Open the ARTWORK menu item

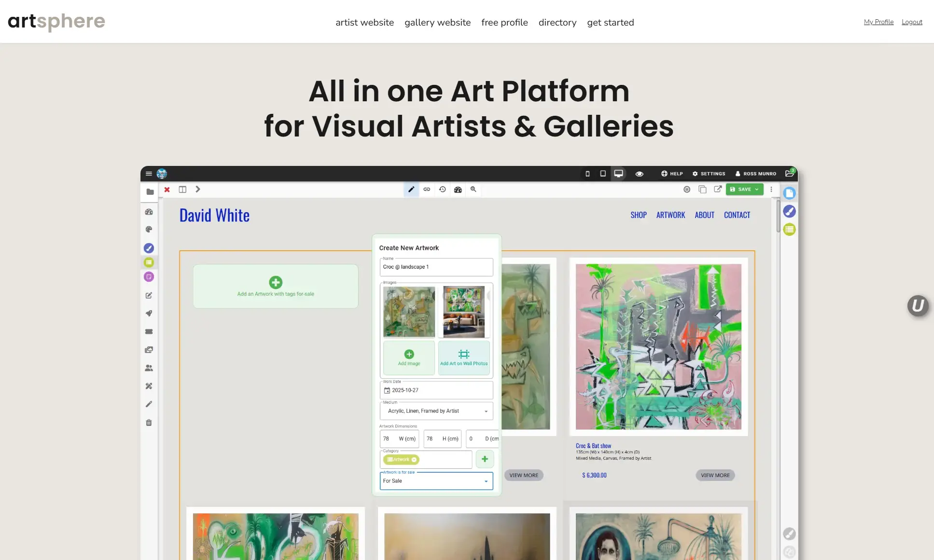670,215
